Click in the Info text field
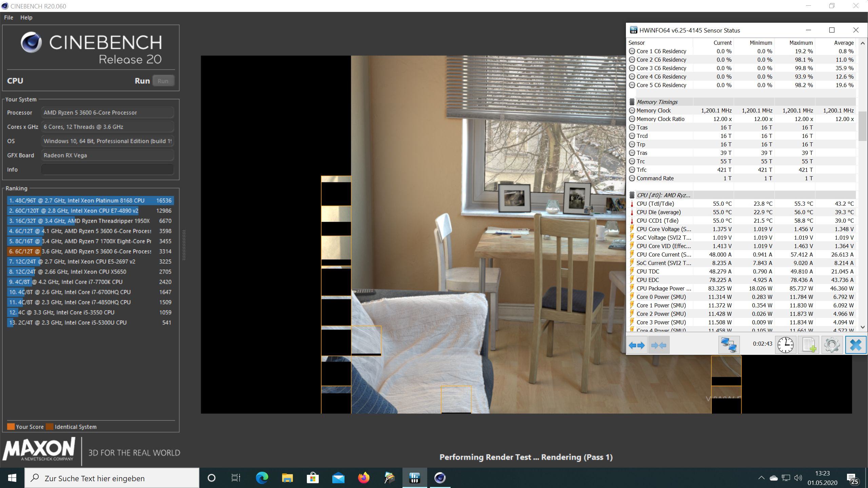Image resolution: width=868 pixels, height=488 pixels. point(107,169)
